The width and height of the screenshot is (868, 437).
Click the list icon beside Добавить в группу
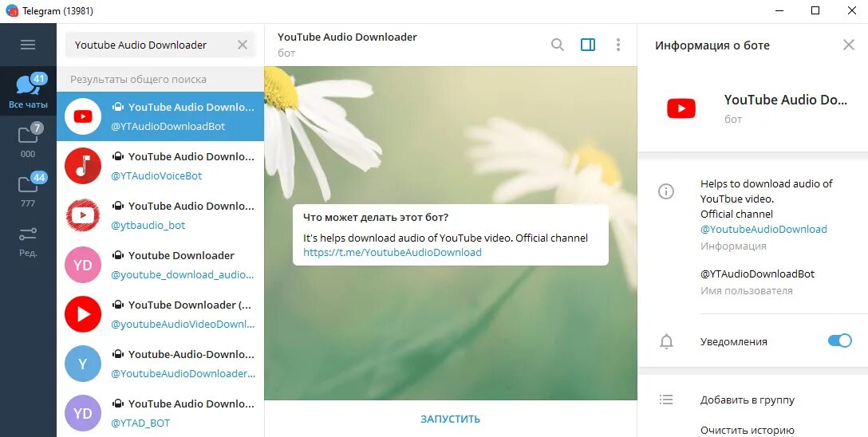pos(666,400)
